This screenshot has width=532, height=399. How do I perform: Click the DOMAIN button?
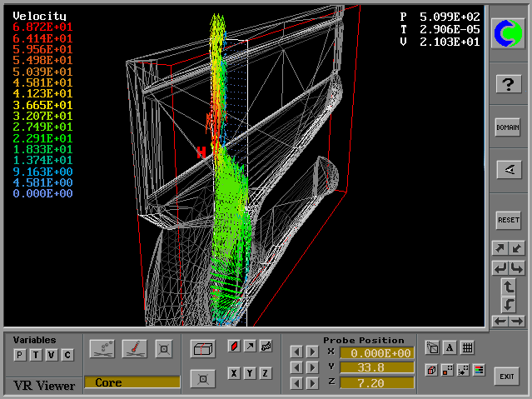pos(508,127)
